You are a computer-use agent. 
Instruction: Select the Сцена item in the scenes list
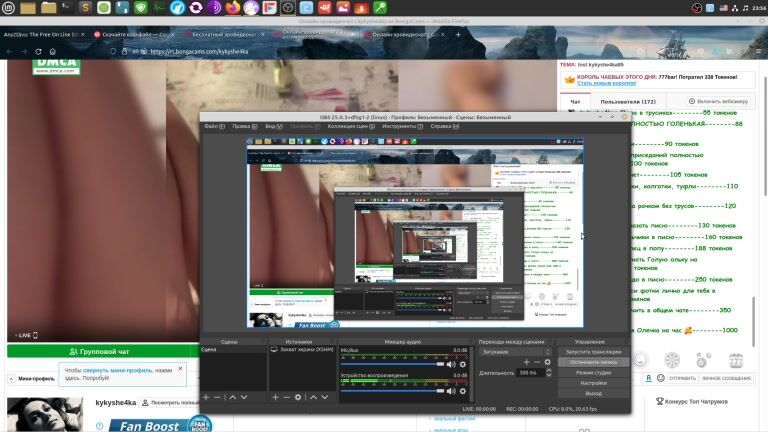click(209, 350)
